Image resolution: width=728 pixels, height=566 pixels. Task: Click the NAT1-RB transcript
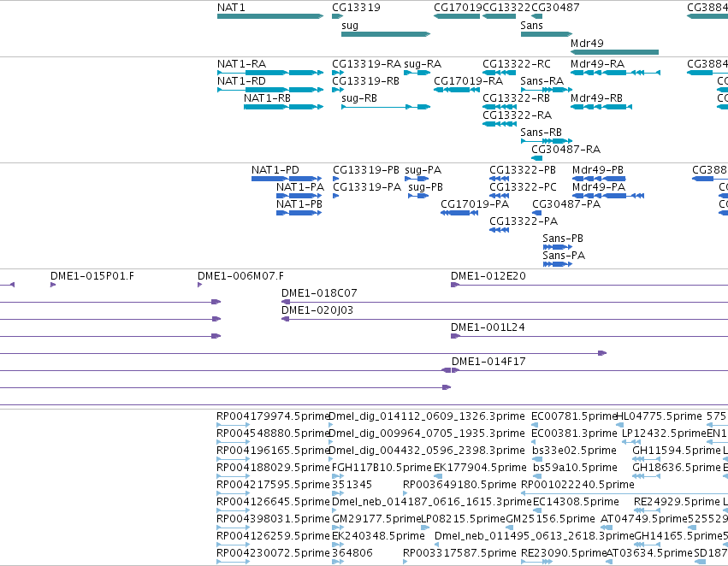pos(284,107)
